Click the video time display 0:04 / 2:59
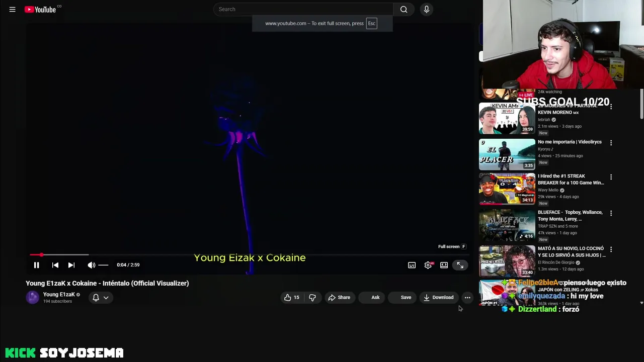Image resolution: width=644 pixels, height=362 pixels. [128, 265]
